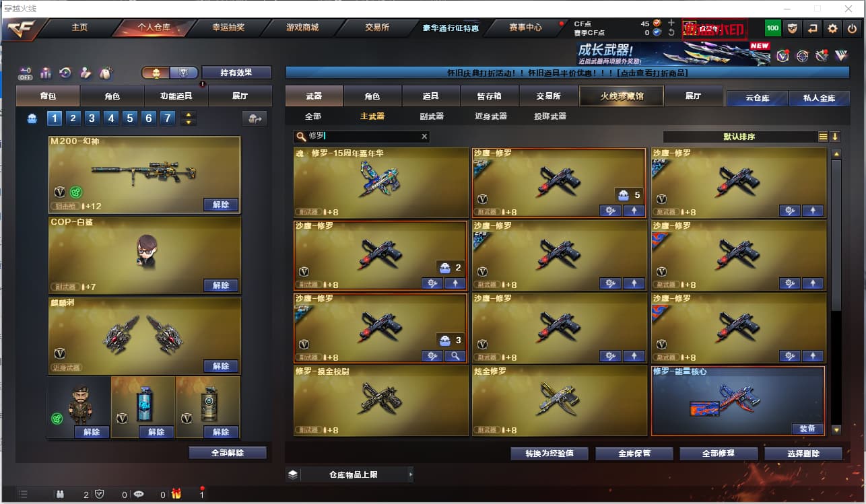866x504 pixels.
Task: Click the backpack page up-down stepper
Action: click(189, 119)
